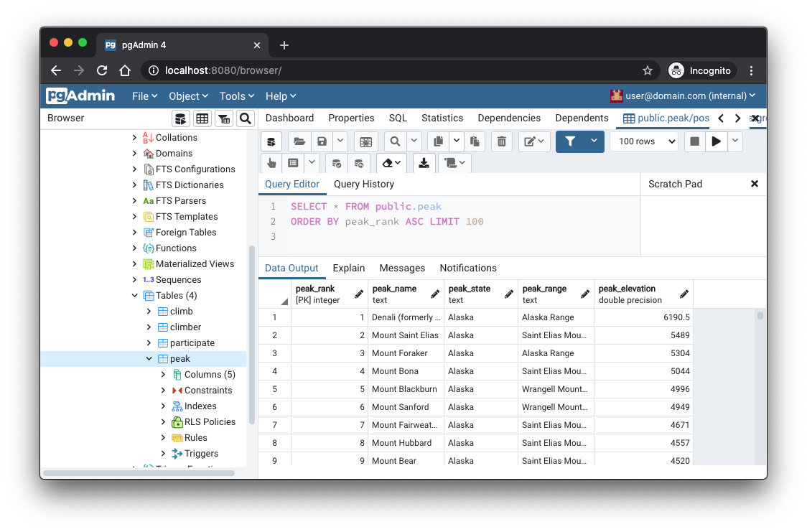Click the Clear eraser icon
The width and height of the screenshot is (807, 532).
(391, 163)
